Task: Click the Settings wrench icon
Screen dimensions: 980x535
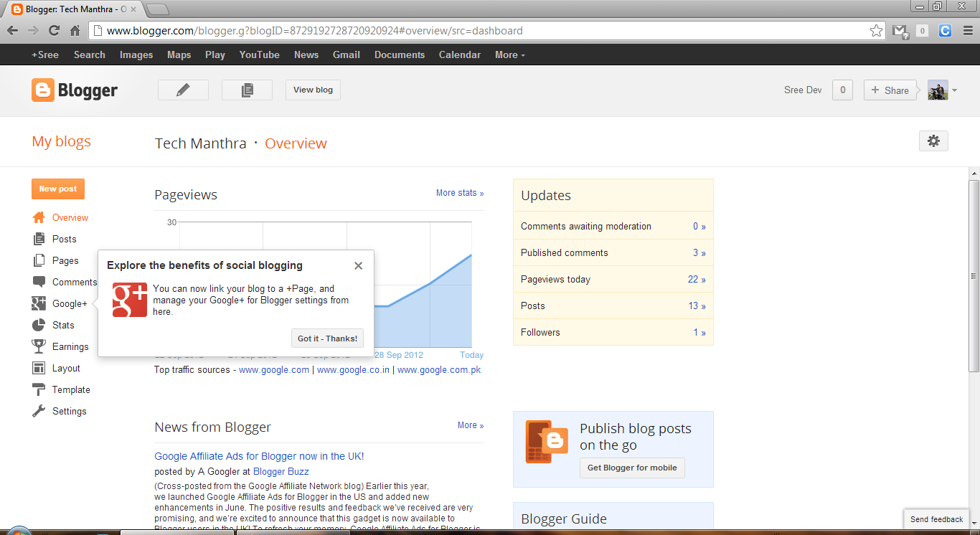Action: 39,411
